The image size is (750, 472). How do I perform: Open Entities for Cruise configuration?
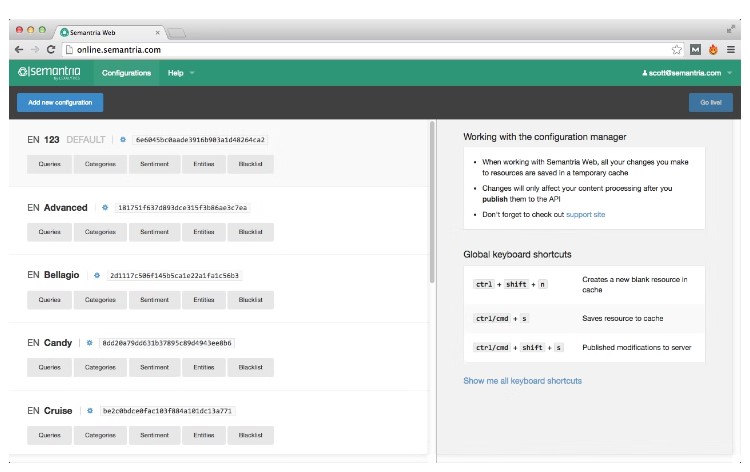tap(204, 435)
